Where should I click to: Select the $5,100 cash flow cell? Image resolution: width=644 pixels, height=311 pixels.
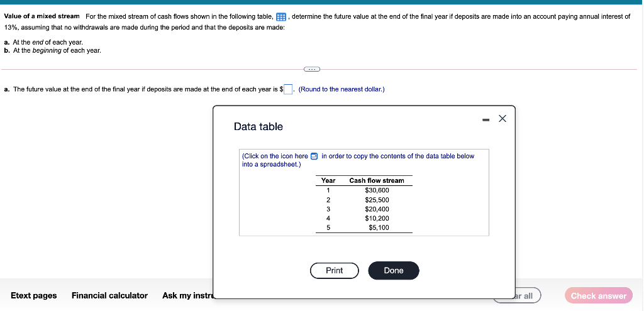379,227
